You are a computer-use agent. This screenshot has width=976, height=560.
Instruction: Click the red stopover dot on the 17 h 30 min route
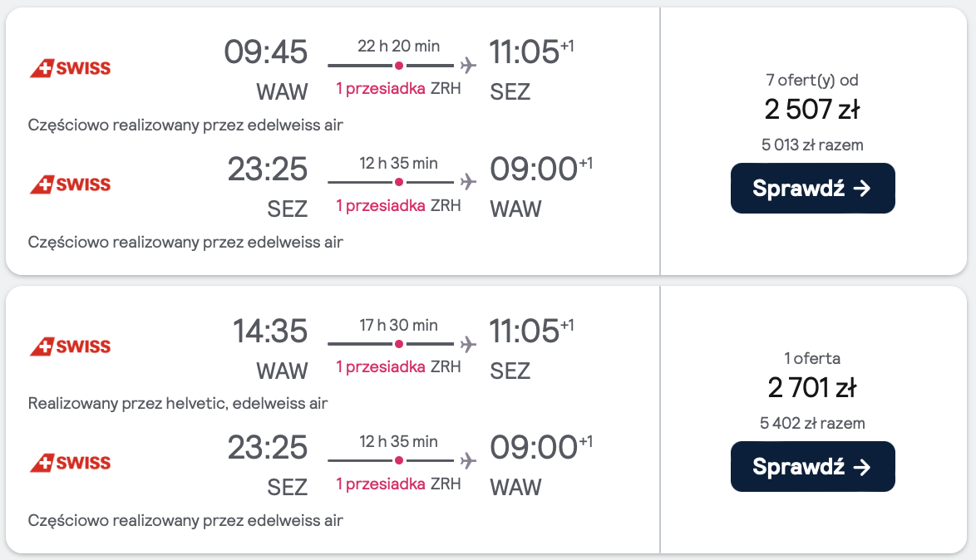pos(399,343)
